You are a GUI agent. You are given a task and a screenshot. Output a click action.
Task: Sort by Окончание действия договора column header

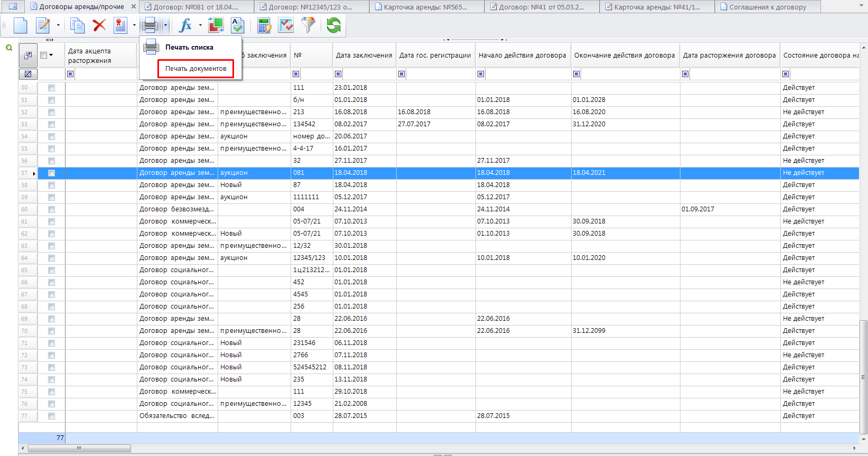coord(625,55)
